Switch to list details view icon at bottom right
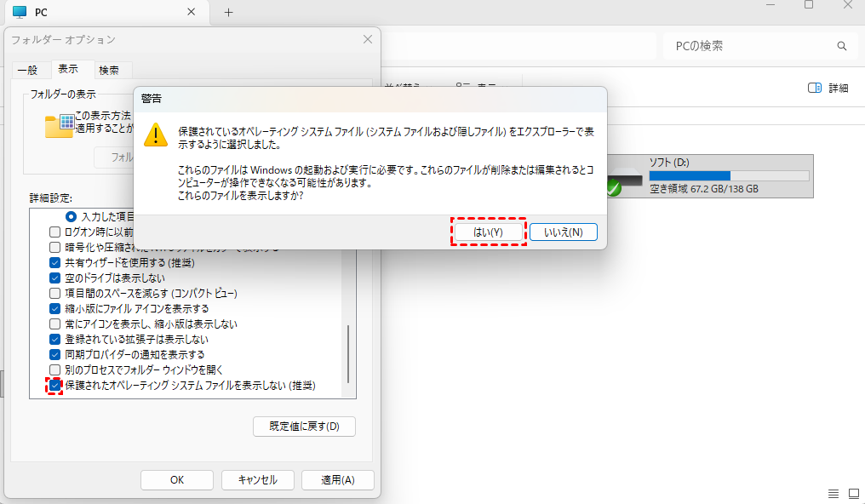The width and height of the screenshot is (865, 504). point(833,494)
